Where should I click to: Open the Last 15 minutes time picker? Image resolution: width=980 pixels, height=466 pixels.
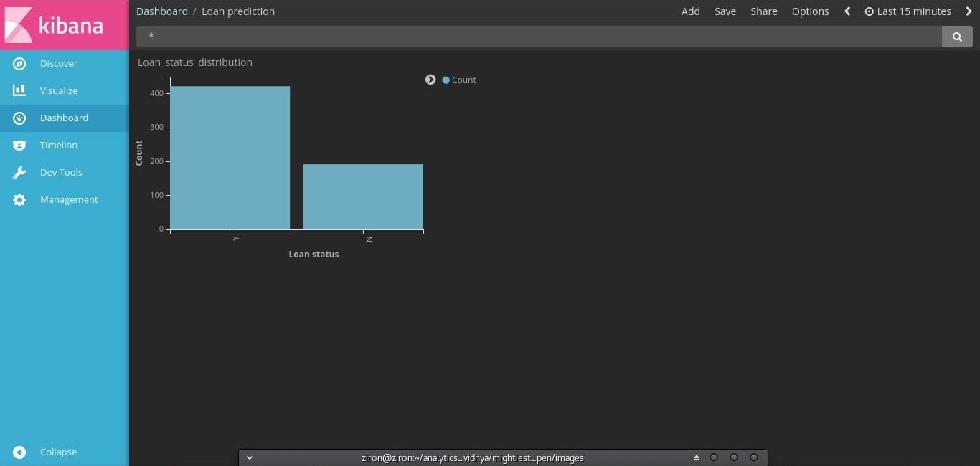(x=908, y=11)
